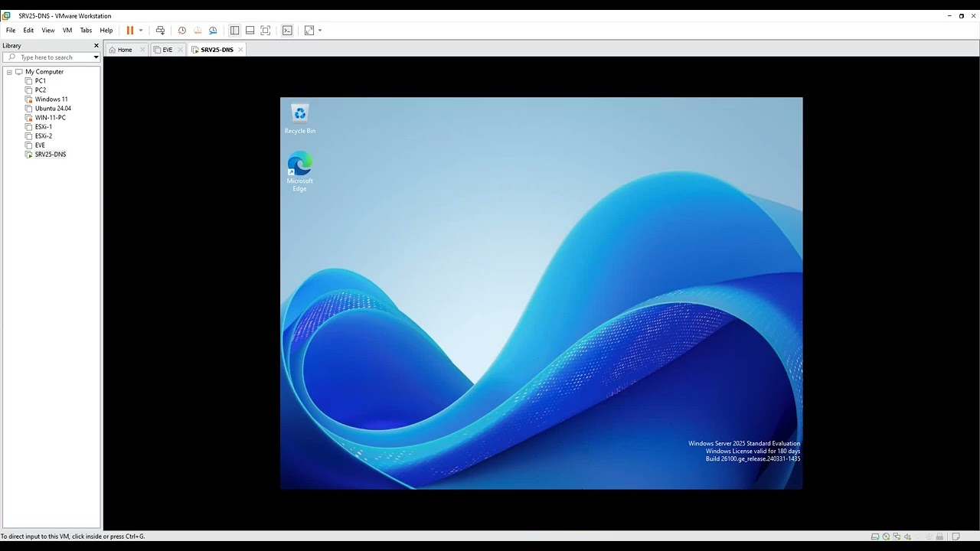Toggle the library sidebar view icon

click(234, 31)
